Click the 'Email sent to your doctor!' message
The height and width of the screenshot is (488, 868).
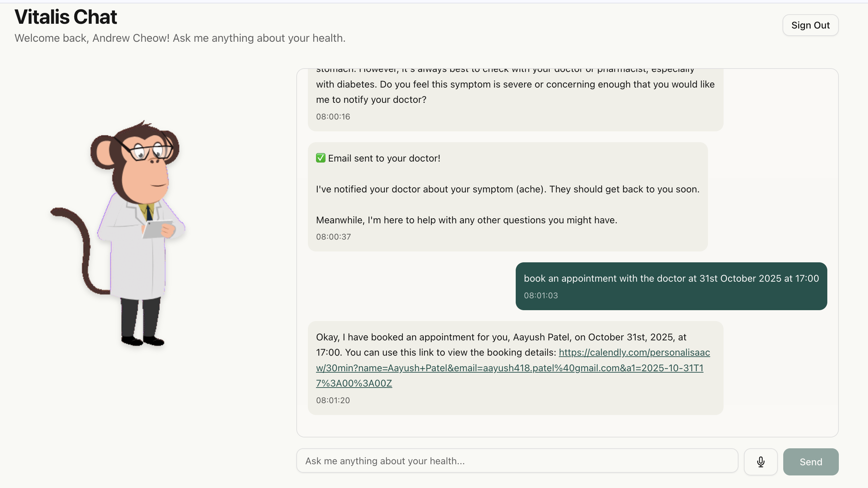384,158
